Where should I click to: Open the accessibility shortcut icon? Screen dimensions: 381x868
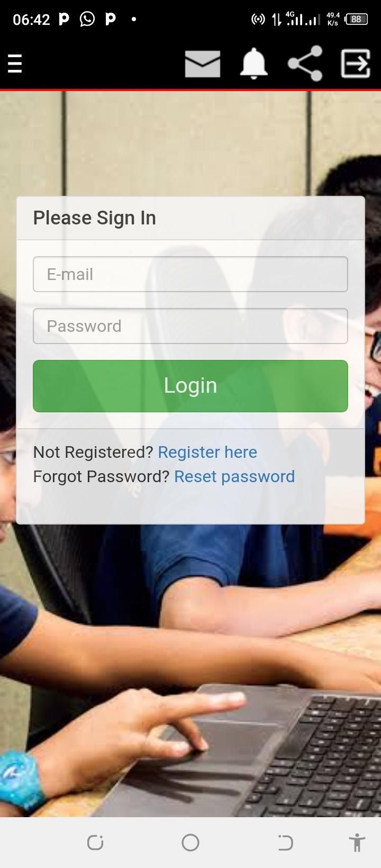[x=357, y=843]
